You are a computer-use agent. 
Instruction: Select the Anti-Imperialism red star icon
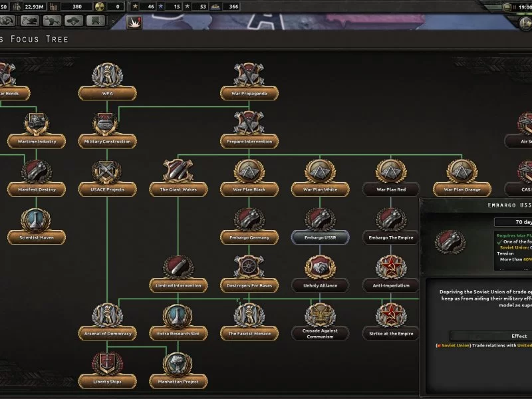pos(391,267)
